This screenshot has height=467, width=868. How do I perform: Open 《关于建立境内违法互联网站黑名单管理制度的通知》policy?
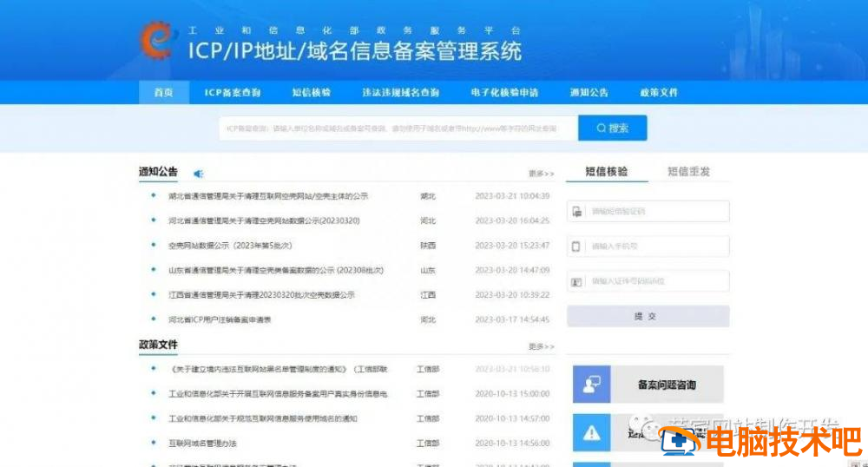278,369
